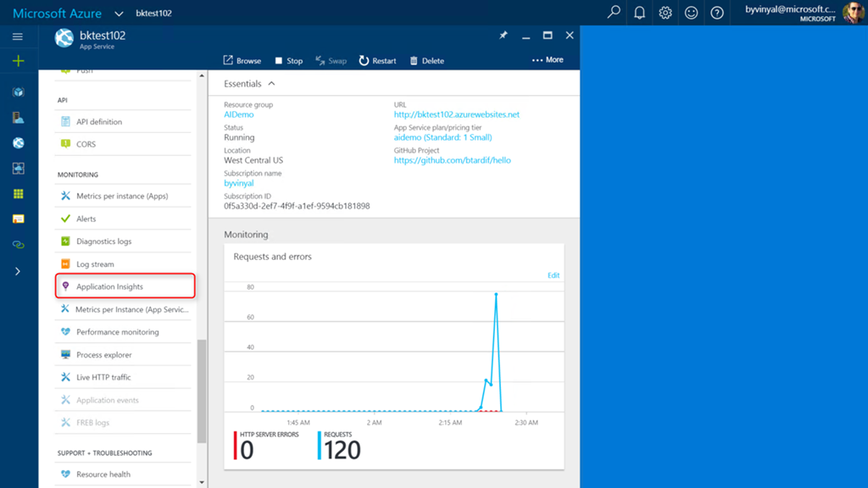Click the CORS green icon
This screenshot has height=488, width=868.
[x=65, y=144]
